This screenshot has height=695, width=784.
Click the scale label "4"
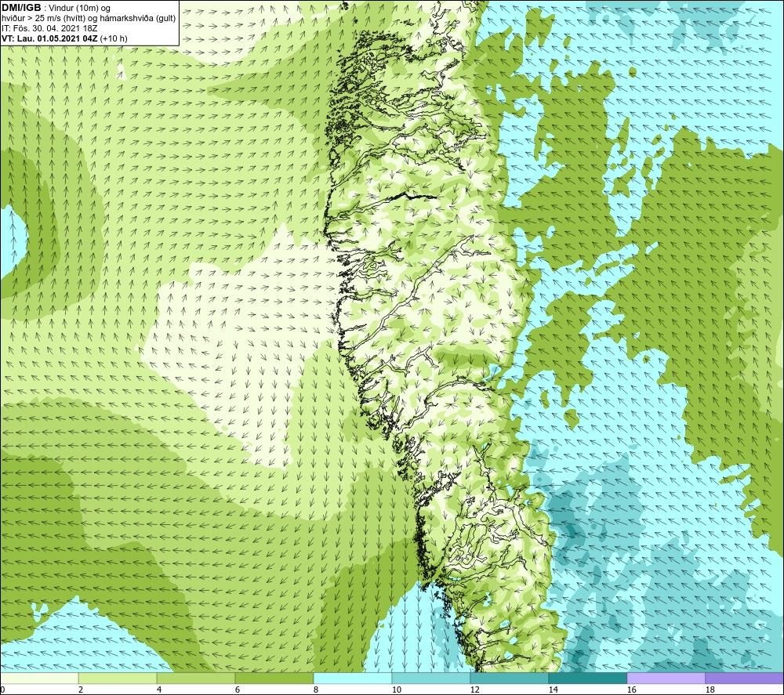159,690
